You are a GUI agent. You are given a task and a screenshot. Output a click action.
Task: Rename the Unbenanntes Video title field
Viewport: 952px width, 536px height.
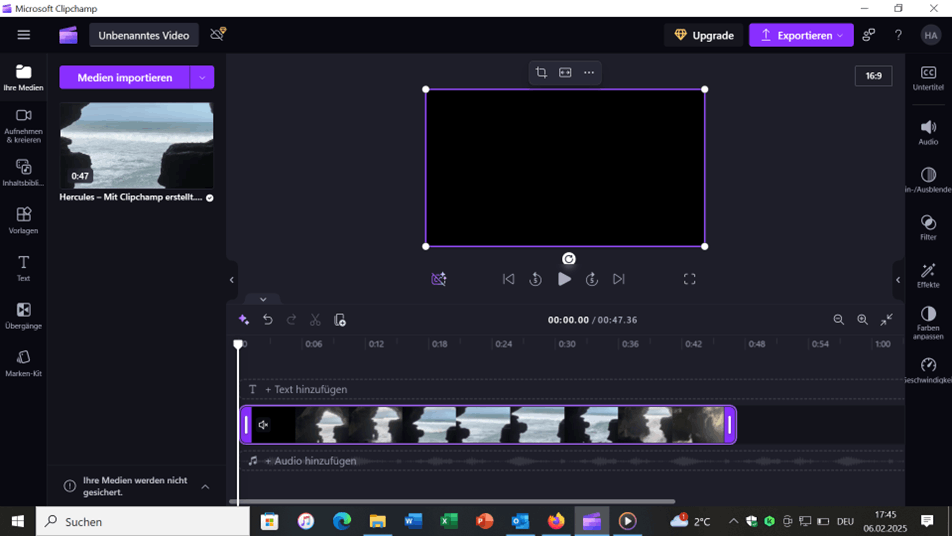[144, 35]
